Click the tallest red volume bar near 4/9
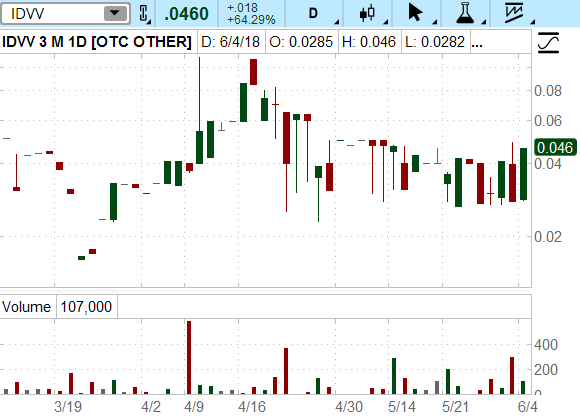Screen dimensions: 580x419 pyautogui.click(x=189, y=357)
